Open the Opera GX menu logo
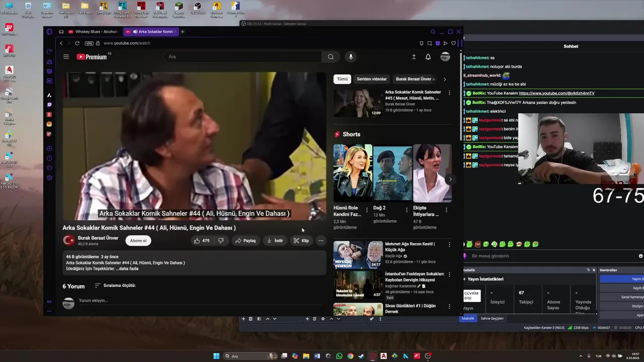Image resolution: width=644 pixels, height=362 pixels. 49,32
